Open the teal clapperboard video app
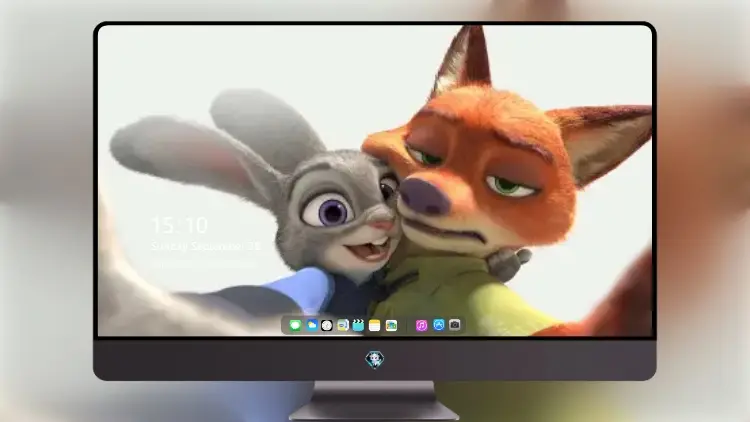Viewport: 750px width, 422px height. click(x=358, y=325)
